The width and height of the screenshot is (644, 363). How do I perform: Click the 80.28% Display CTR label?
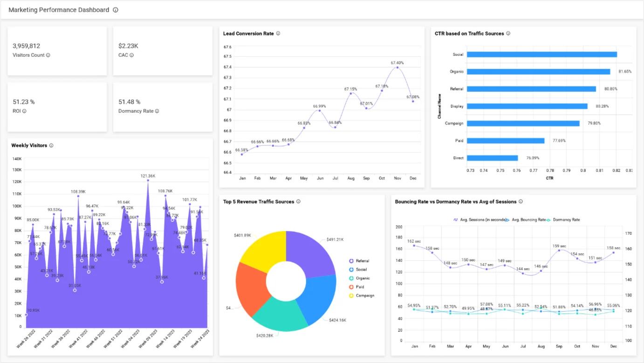[603, 106]
